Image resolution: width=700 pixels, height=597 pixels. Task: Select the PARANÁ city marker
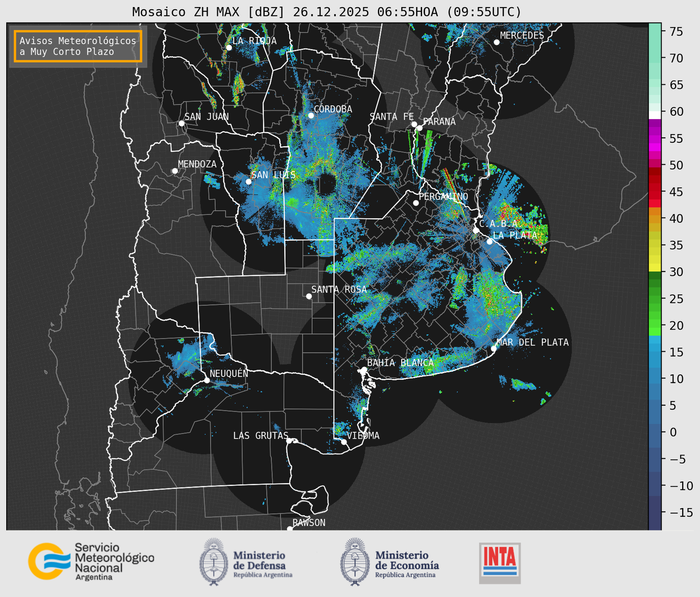click(420, 128)
